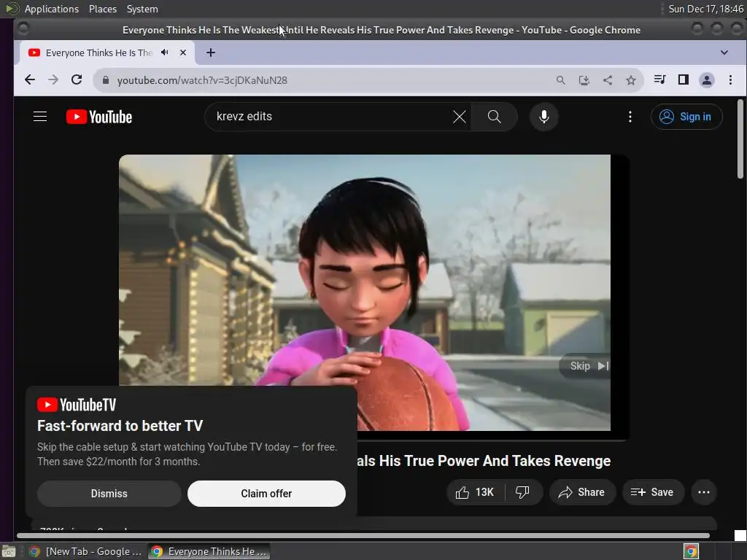
Task: Clear the search text with X icon
Action: tap(460, 117)
